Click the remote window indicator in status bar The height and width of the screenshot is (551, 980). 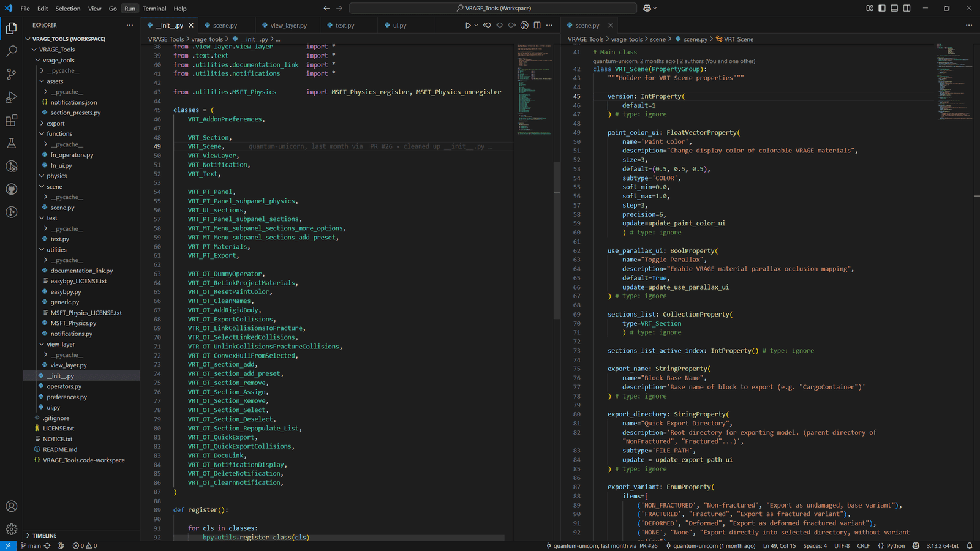coord(8,546)
